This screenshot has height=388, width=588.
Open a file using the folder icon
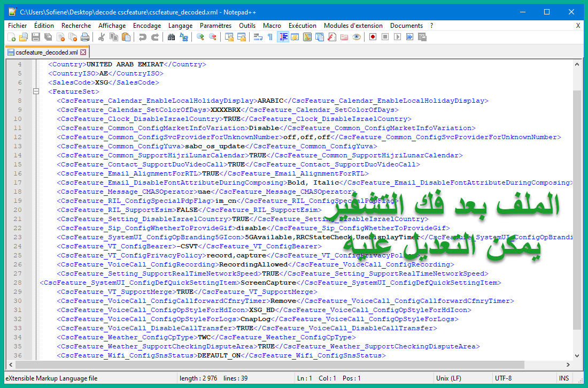(x=23, y=37)
